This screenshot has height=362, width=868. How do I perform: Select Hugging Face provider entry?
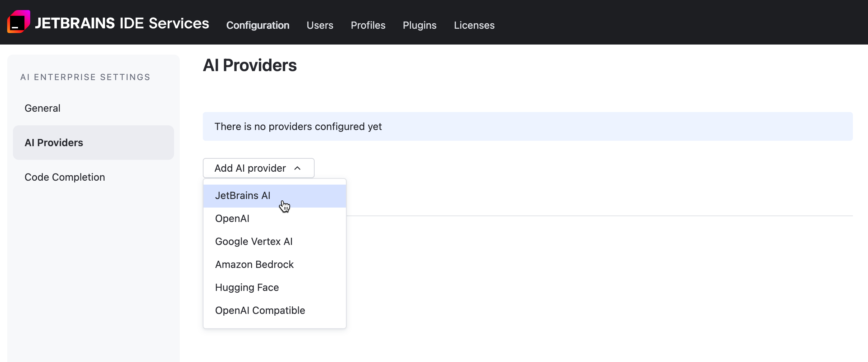pos(247,287)
